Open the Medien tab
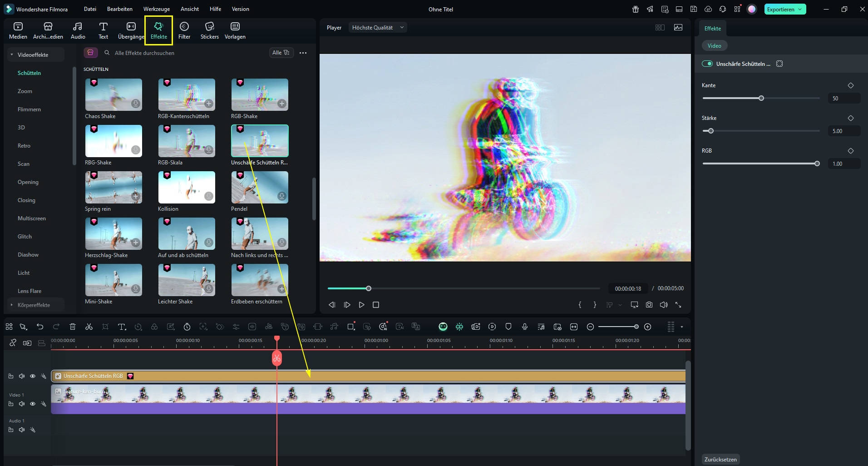This screenshot has height=466, width=868. [18, 30]
